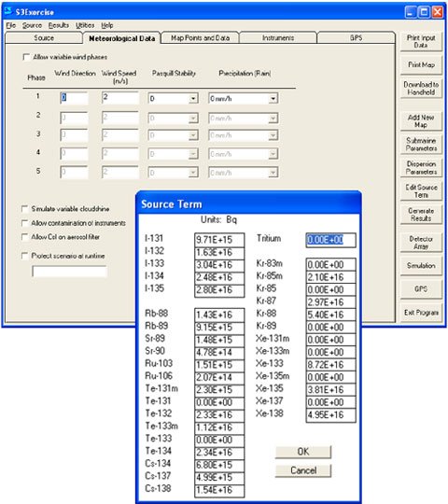448x504 pixels.
Task: Click the Simulation button
Action: pos(421,266)
